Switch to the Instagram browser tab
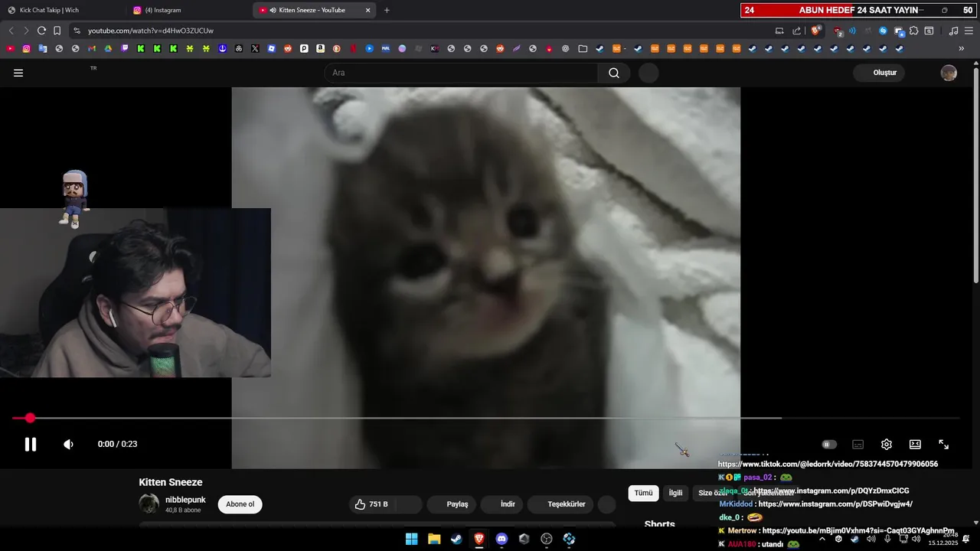980x551 pixels. pyautogui.click(x=163, y=10)
